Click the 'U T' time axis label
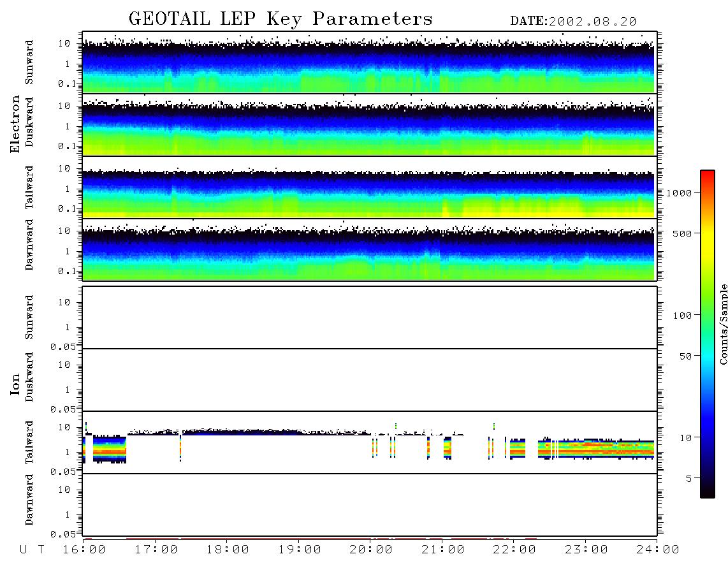 point(32,550)
